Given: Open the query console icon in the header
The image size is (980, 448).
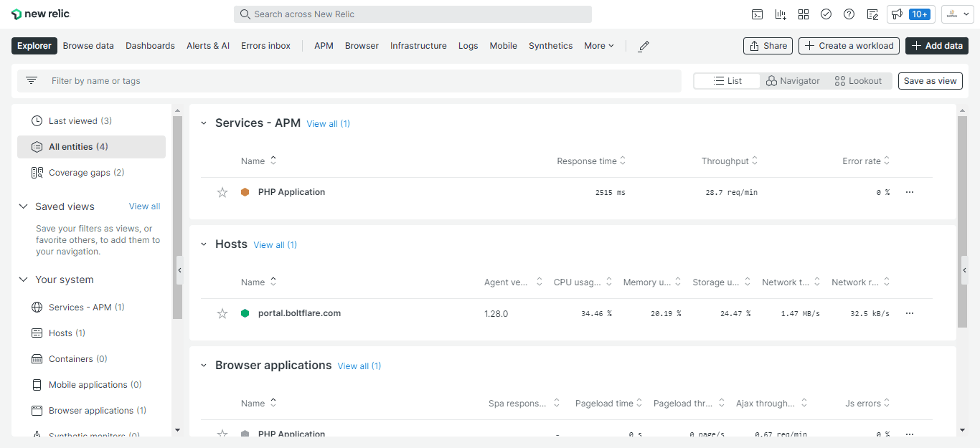Looking at the screenshot, I should (757, 14).
